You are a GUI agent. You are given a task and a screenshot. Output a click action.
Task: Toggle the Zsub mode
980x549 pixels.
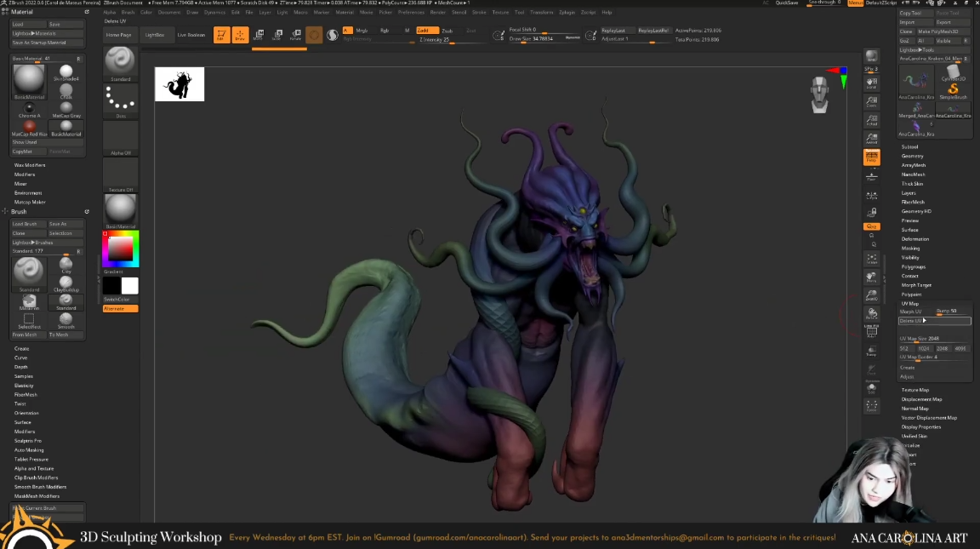click(x=447, y=30)
